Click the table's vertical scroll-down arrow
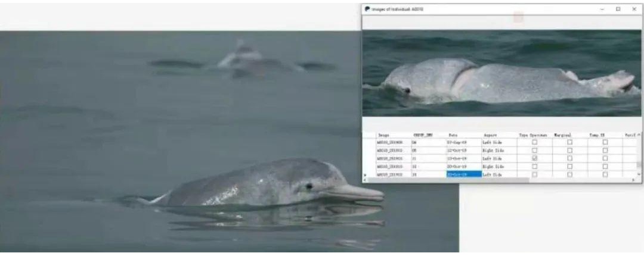This screenshot has width=644, height=256. [639, 174]
